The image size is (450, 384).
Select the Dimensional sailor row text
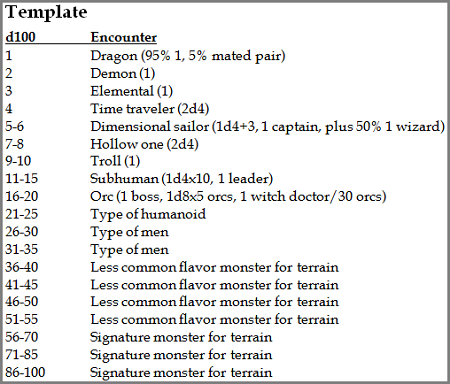[268, 126]
